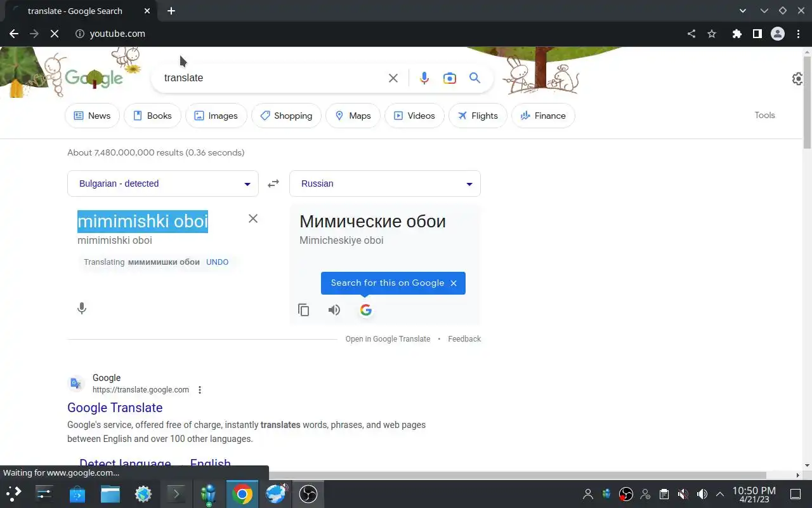Show desktop button on taskbar
Viewport: 812px width, 508px height.
tap(796, 494)
